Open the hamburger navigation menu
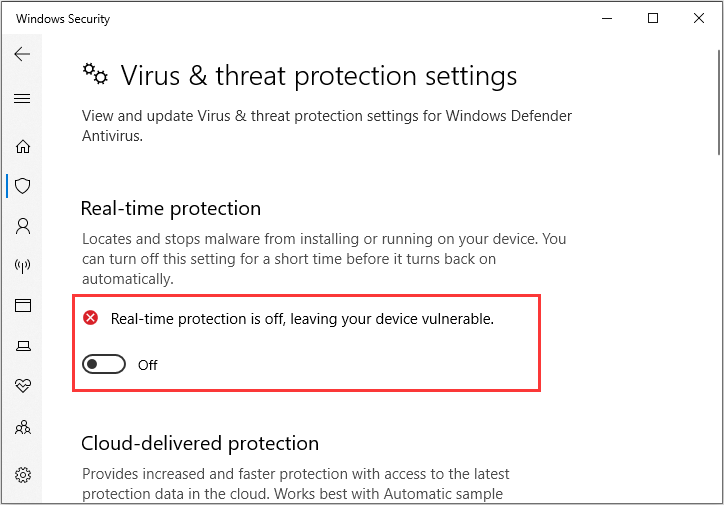 22,98
